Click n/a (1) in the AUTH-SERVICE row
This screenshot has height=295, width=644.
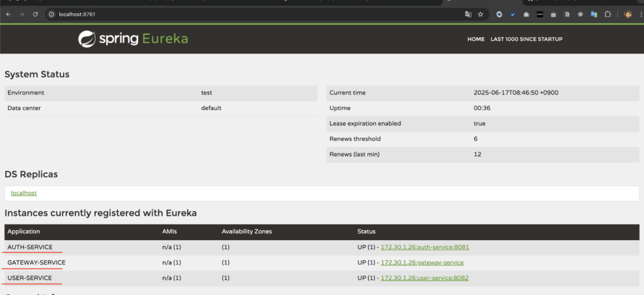click(x=171, y=247)
